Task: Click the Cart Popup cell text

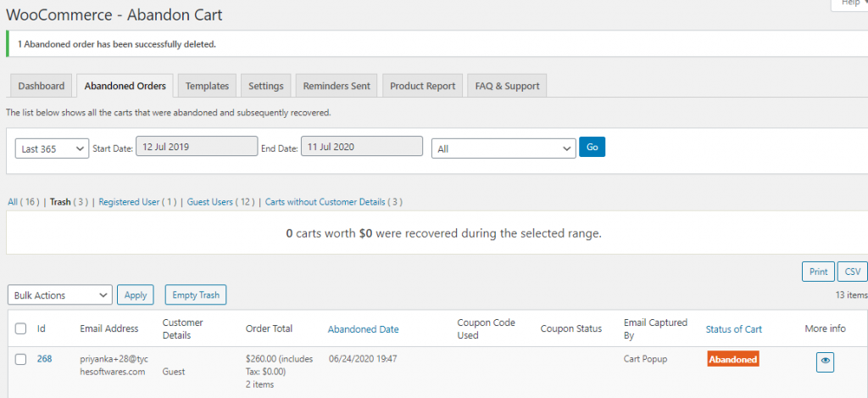Action: [645, 359]
